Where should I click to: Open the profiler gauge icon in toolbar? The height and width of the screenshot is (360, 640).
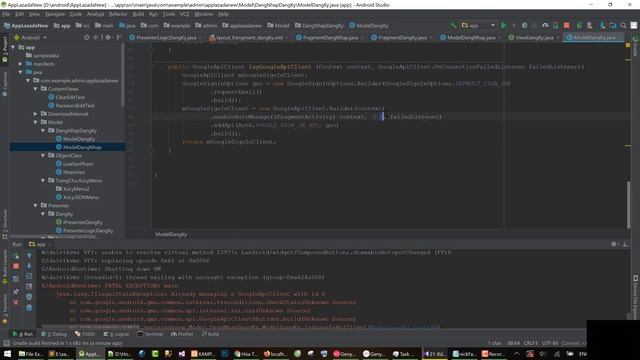point(545,25)
